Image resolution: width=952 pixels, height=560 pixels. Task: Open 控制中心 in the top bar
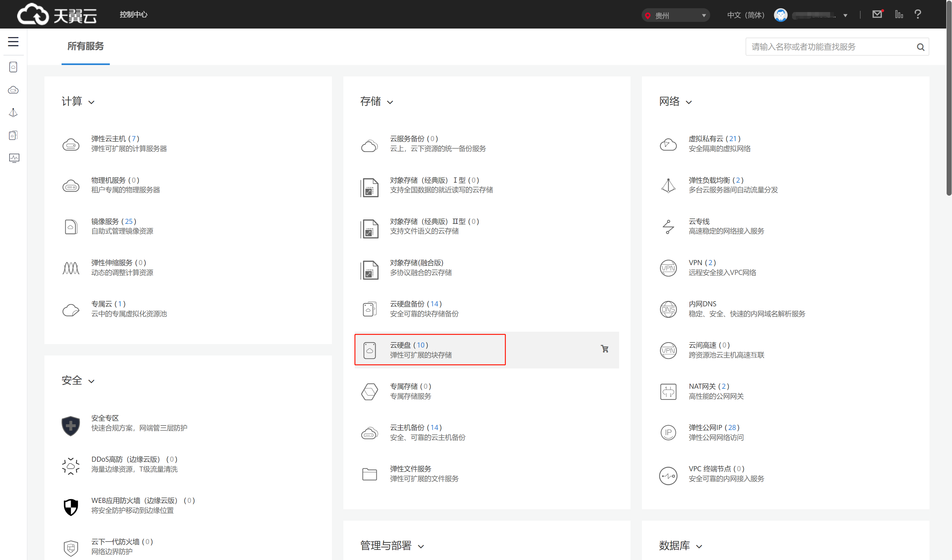point(133,14)
